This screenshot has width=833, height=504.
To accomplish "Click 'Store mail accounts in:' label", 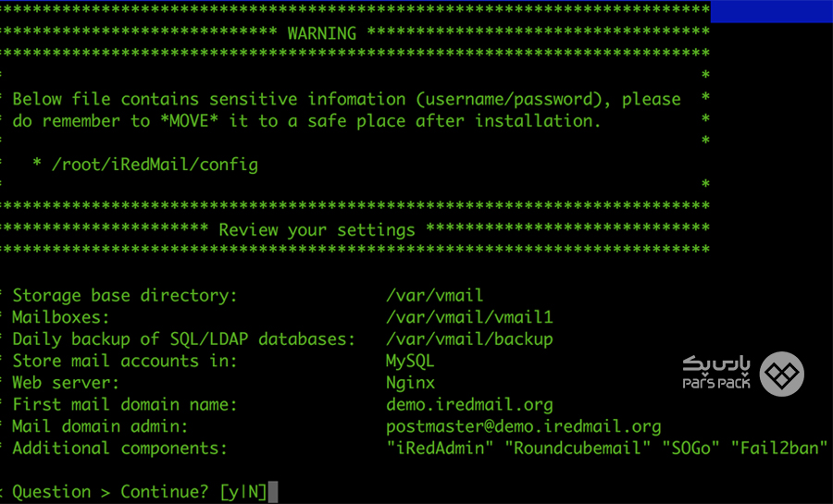I will (125, 361).
